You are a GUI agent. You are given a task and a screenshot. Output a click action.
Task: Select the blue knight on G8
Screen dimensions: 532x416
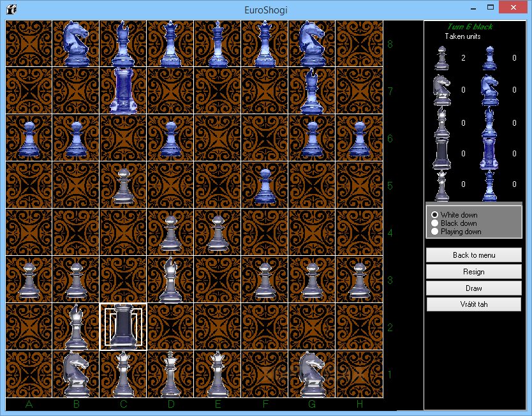pyautogui.click(x=312, y=43)
